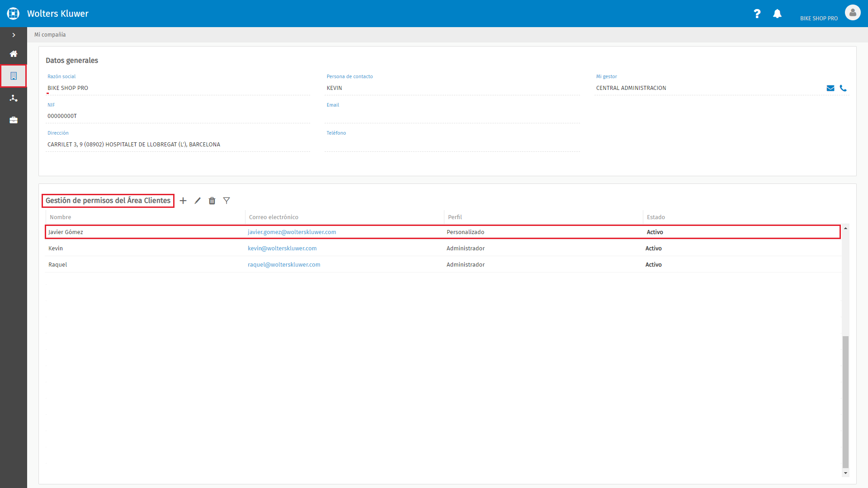
Task: Add a new permission user
Action: [183, 201]
